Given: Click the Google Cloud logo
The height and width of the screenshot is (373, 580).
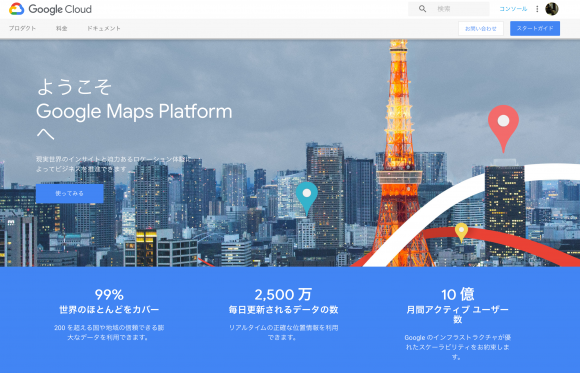Looking at the screenshot, I should 50,9.
